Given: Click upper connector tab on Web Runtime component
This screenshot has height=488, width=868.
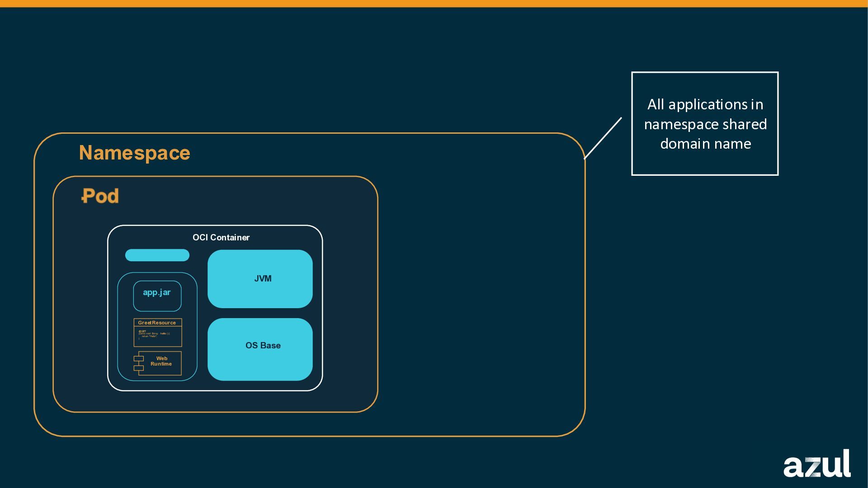Looking at the screenshot, I should click(x=138, y=358).
